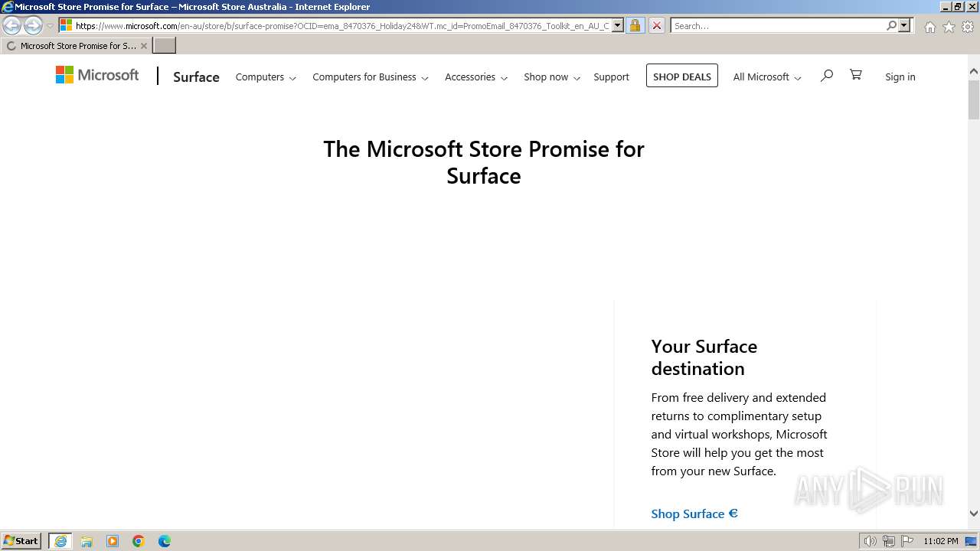Expand the Accessories menu
Image resolution: width=980 pixels, height=551 pixels.
tap(476, 77)
